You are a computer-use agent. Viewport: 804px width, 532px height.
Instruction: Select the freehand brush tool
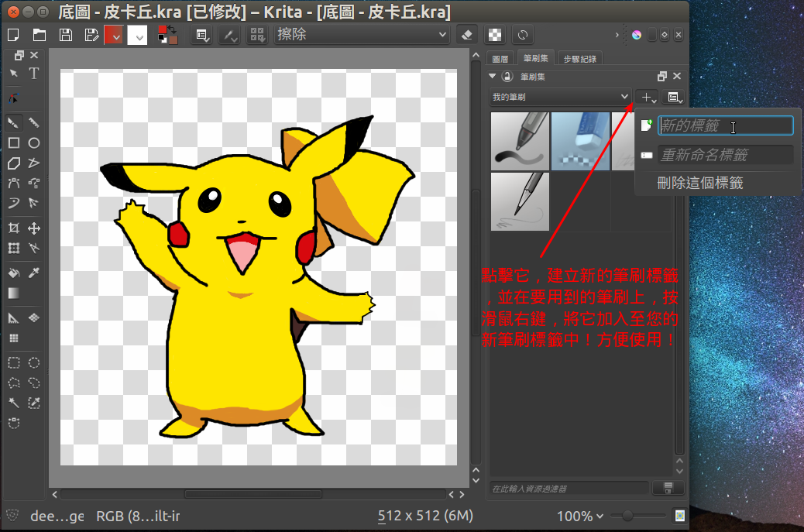14,122
